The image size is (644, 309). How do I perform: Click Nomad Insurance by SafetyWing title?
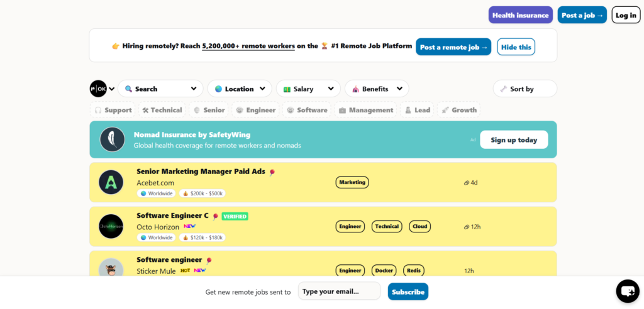(192, 134)
